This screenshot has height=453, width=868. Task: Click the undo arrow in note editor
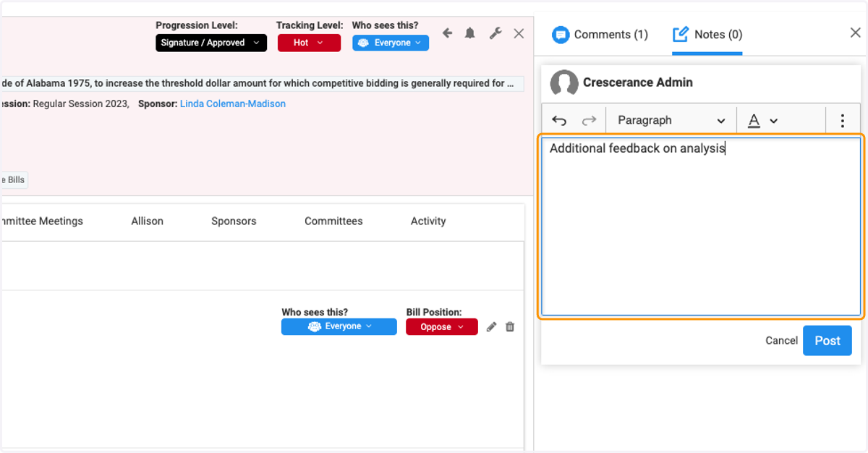coord(559,121)
